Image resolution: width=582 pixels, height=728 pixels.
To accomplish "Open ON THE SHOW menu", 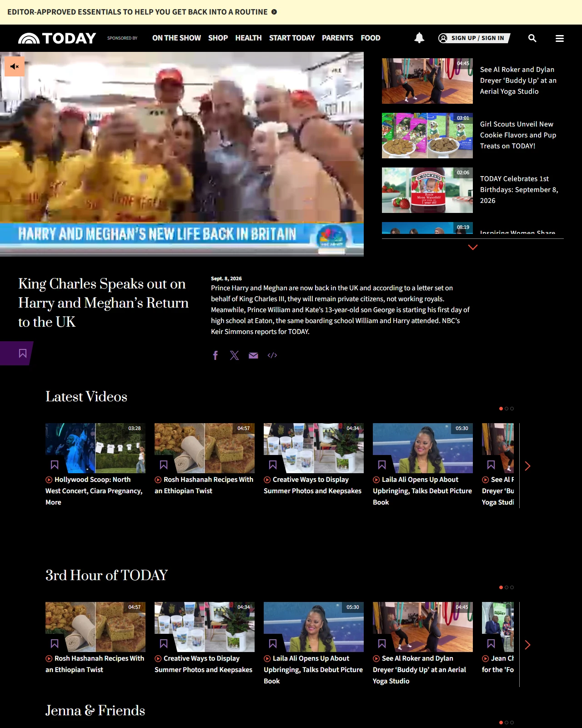I will tap(176, 38).
